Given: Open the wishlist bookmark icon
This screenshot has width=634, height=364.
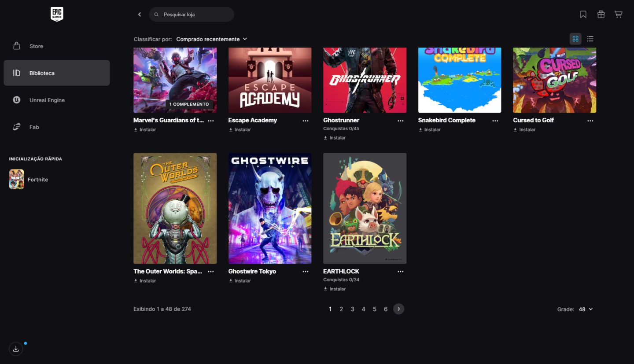Looking at the screenshot, I should [583, 15].
